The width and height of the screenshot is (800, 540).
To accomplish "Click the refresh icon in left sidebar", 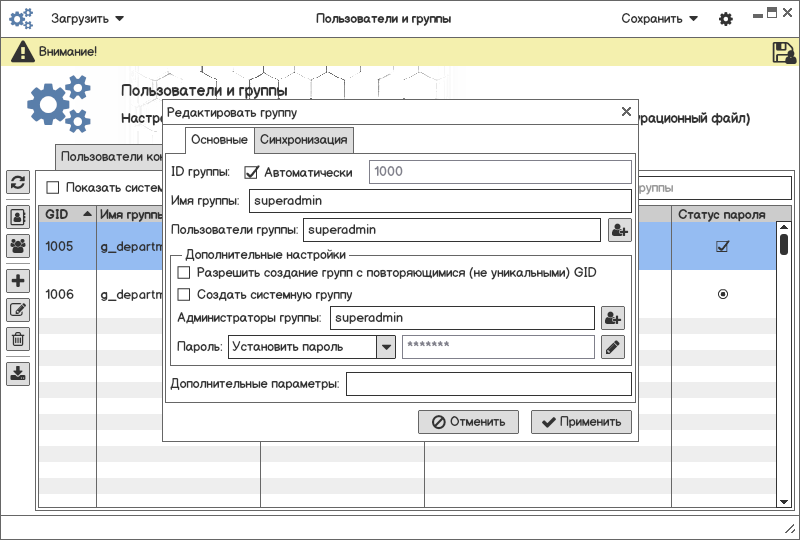I will (x=18, y=182).
